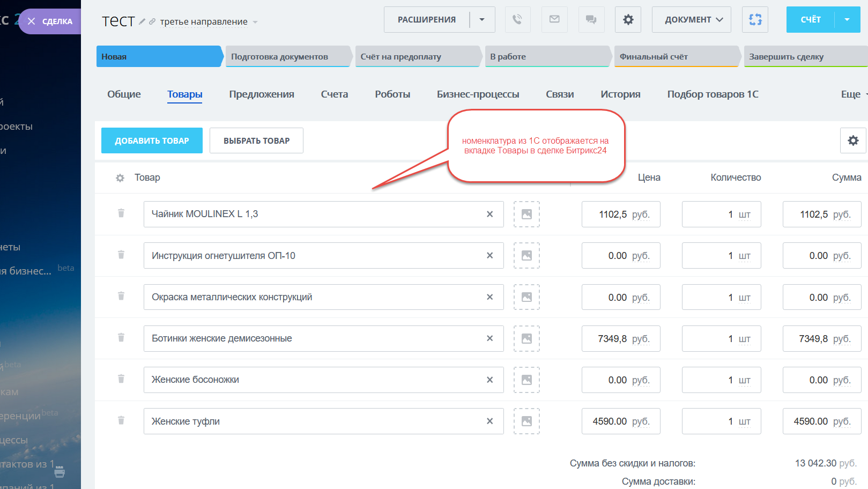Set deal stage to В работе
Screen dimensions: 868x489
[x=546, y=57]
